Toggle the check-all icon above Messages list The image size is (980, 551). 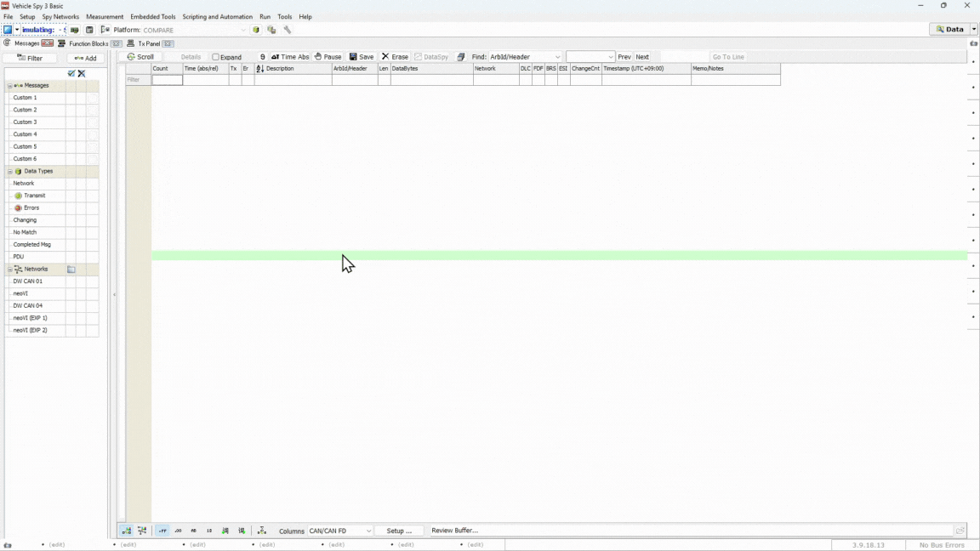71,74
